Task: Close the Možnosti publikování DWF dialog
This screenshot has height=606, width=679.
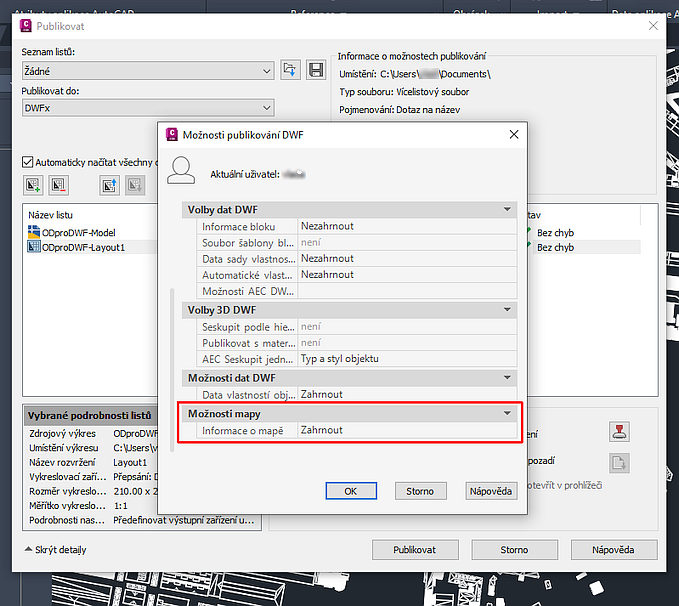Action: click(514, 134)
